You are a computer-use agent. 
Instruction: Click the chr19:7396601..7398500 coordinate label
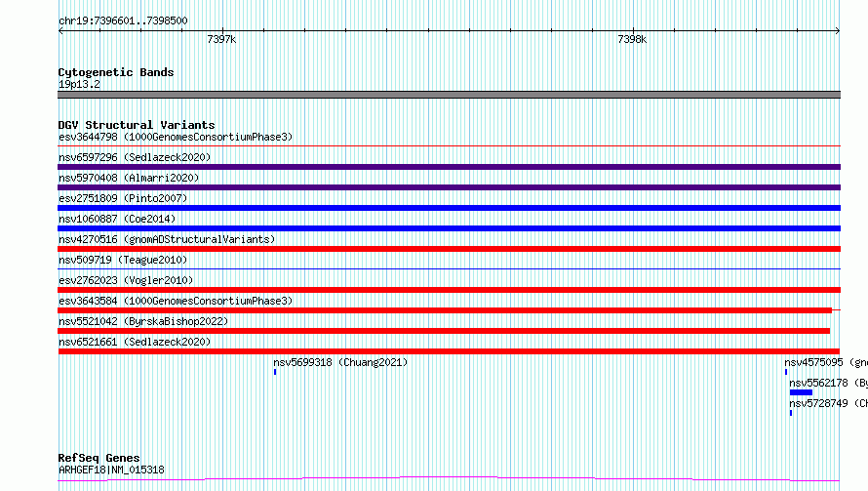[123, 20]
